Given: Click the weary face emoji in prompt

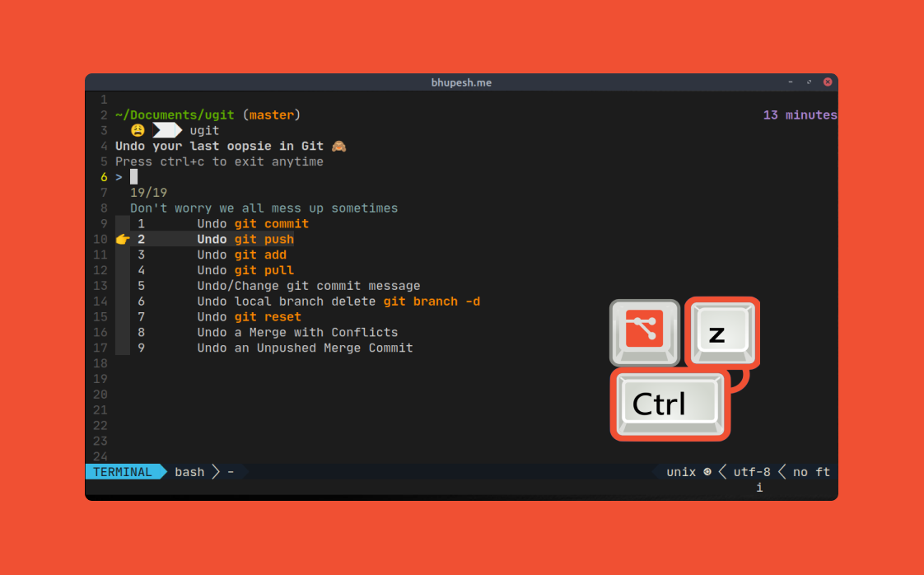Looking at the screenshot, I should click(x=138, y=130).
